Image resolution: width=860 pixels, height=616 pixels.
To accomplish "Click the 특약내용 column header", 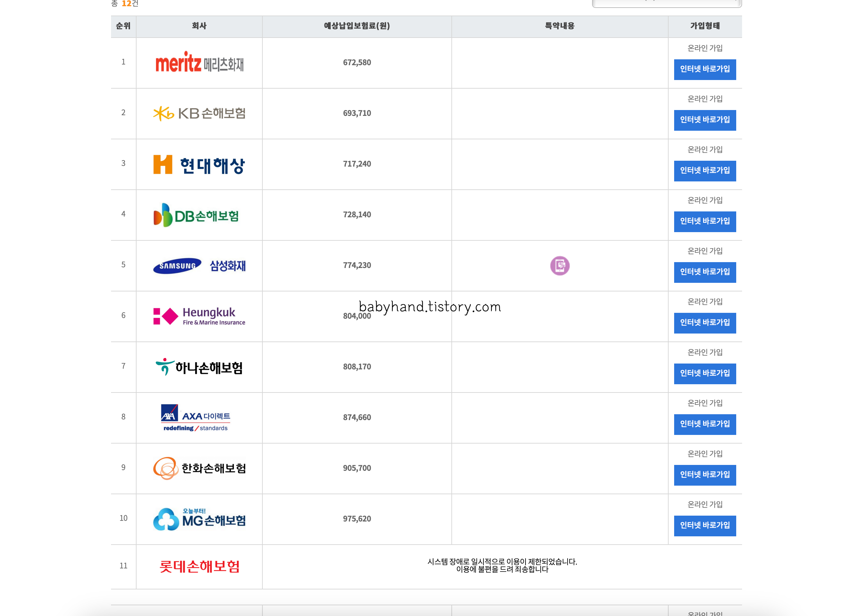I will (x=560, y=26).
